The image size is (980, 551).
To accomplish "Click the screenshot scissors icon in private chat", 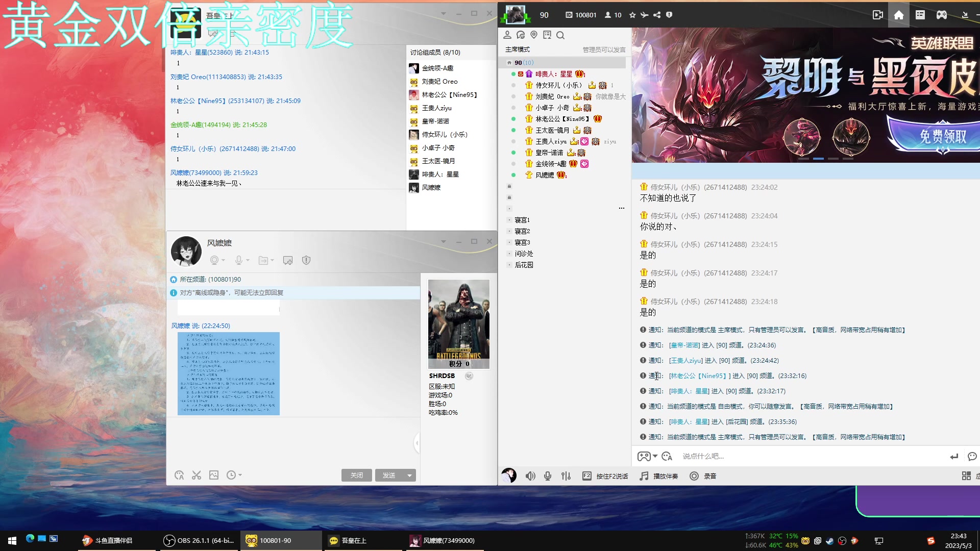I will click(x=197, y=475).
